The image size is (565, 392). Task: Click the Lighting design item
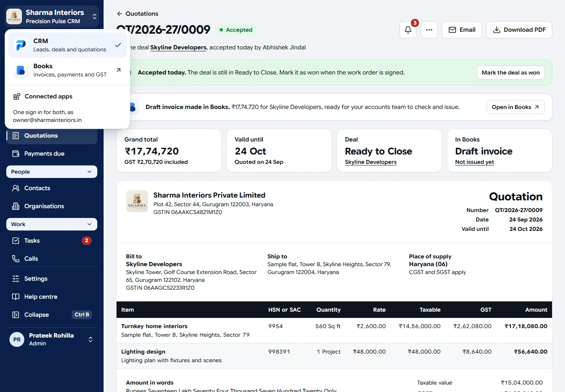click(143, 352)
